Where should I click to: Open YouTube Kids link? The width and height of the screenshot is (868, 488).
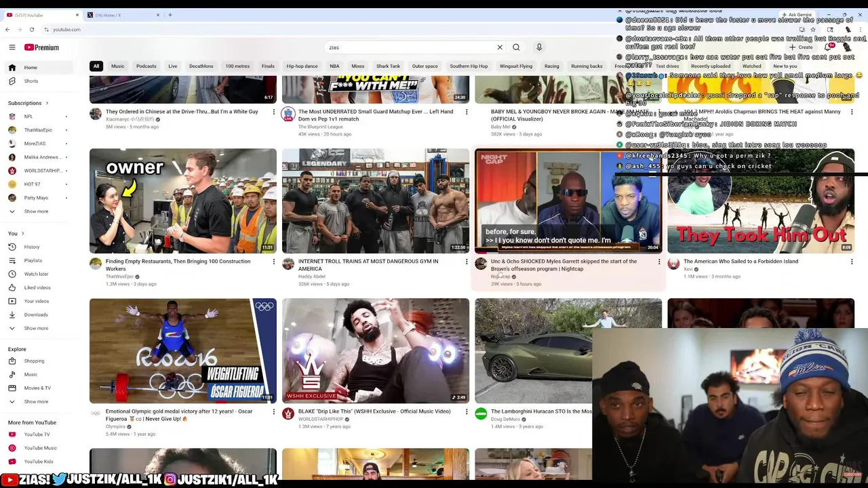click(x=39, y=462)
